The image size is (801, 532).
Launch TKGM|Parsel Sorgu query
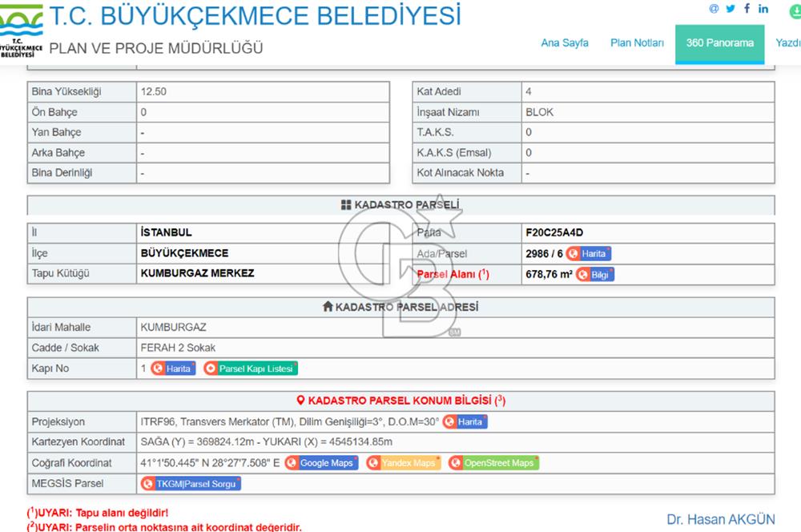click(x=191, y=484)
